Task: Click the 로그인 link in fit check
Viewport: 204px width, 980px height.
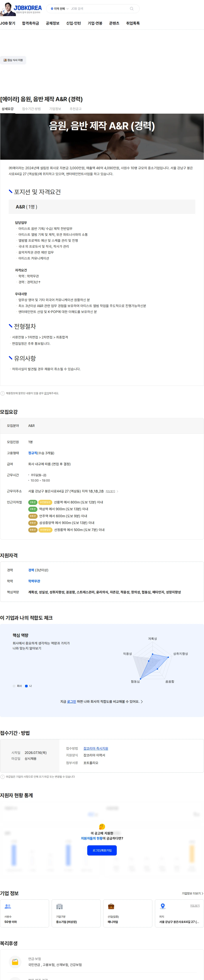Action: pyautogui.click(x=71, y=702)
